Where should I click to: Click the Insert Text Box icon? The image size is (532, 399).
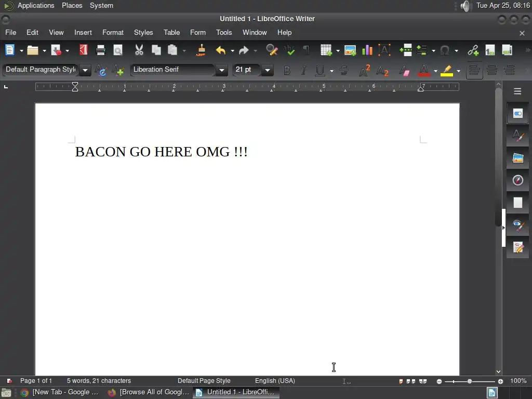tap(384, 50)
